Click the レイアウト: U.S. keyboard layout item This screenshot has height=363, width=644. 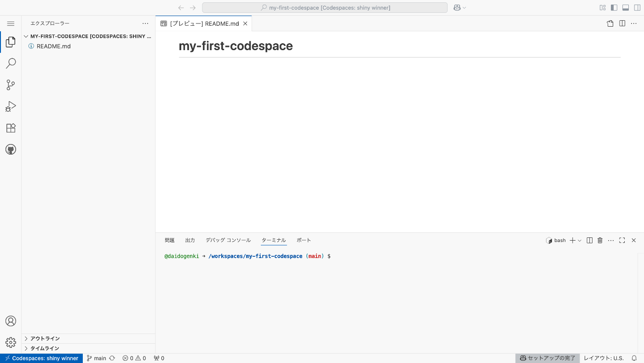point(604,358)
